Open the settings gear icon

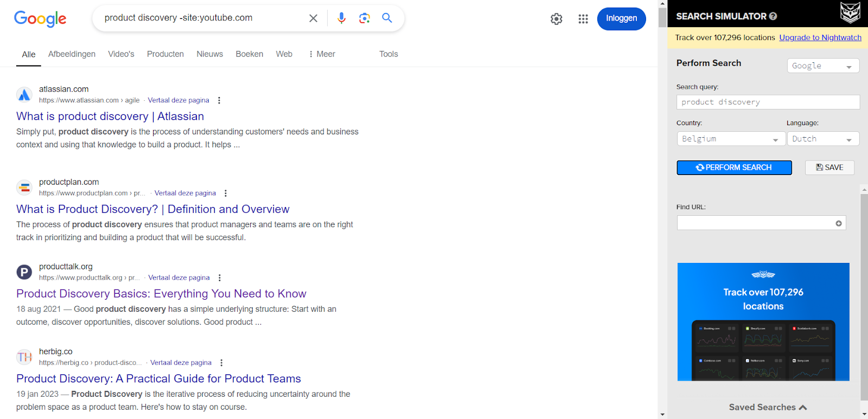(x=556, y=19)
